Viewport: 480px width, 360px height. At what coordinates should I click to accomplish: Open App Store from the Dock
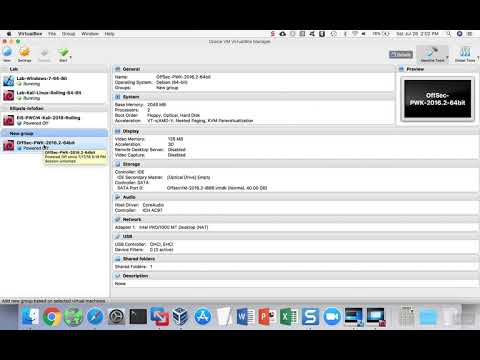tap(202, 316)
